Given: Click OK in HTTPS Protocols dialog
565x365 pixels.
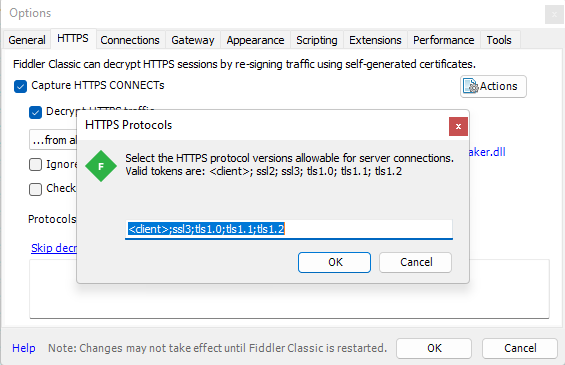Looking at the screenshot, I should (x=334, y=262).
